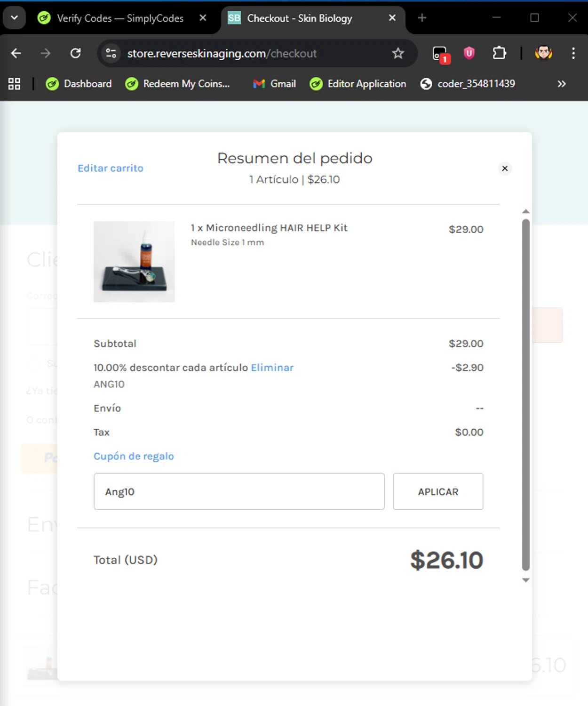Click the ANG10 coupon code text
The height and width of the screenshot is (706, 588).
pos(109,385)
